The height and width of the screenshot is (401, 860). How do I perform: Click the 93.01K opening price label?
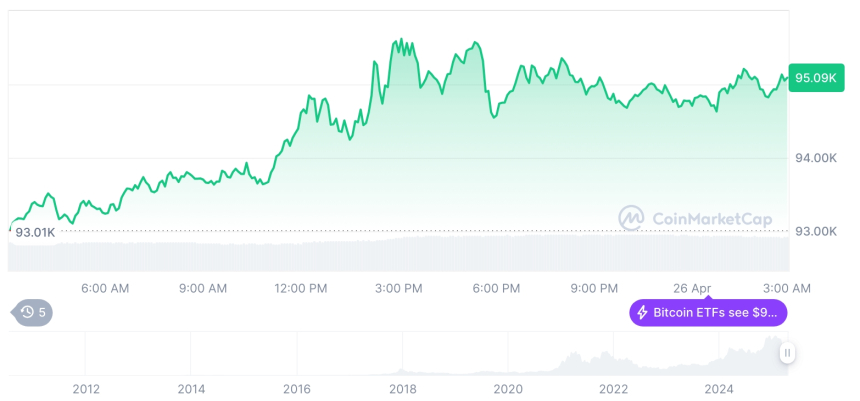click(35, 233)
